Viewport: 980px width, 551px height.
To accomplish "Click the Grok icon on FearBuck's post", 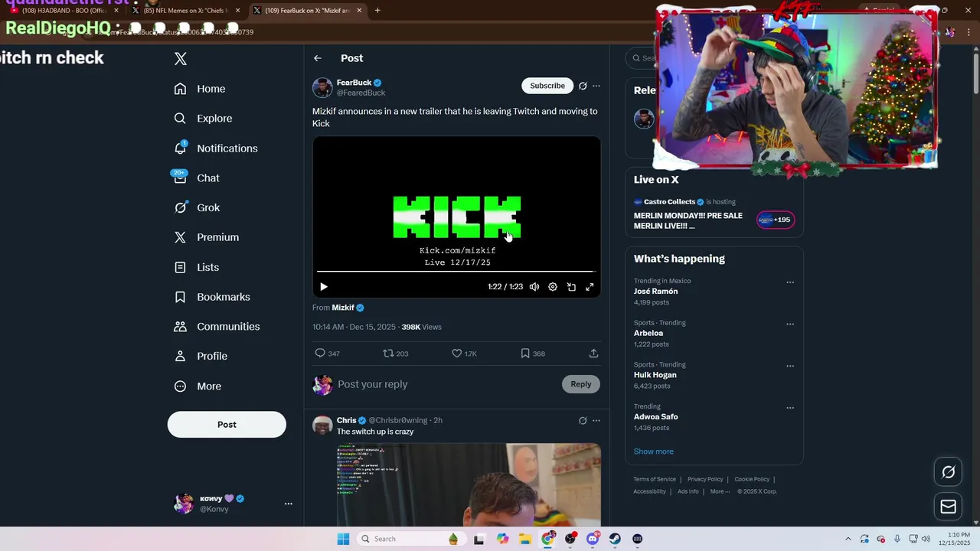I will 583,86.
